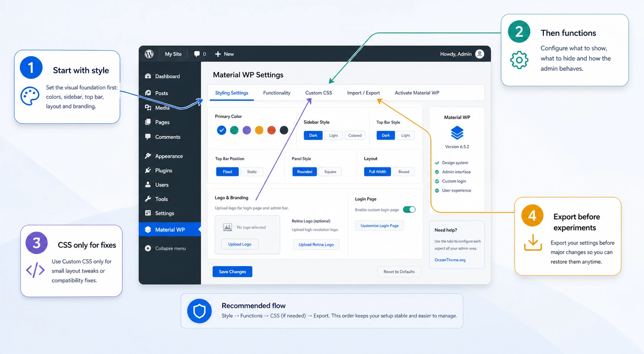The width and height of the screenshot is (644, 354).
Task: Pick the purple primary color swatch
Action: click(x=247, y=130)
